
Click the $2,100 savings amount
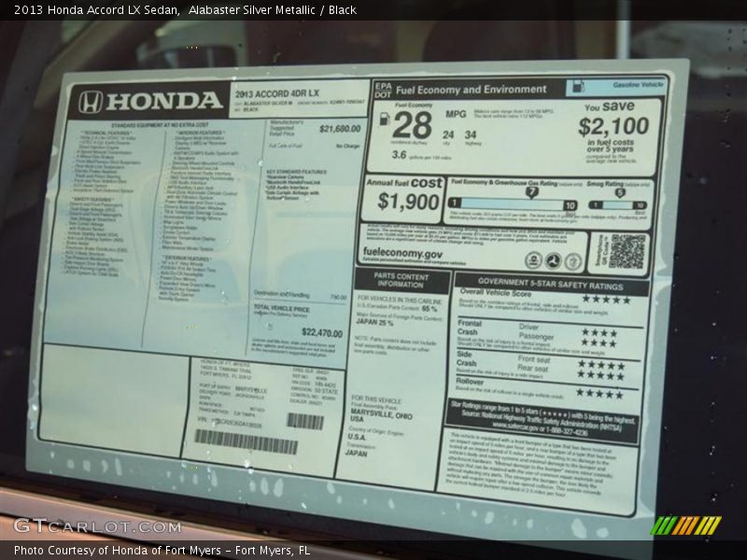coord(613,126)
